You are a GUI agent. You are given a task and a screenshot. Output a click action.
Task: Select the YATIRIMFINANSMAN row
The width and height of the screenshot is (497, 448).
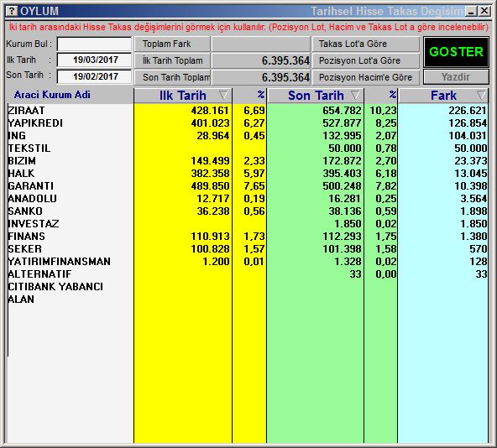point(248,262)
